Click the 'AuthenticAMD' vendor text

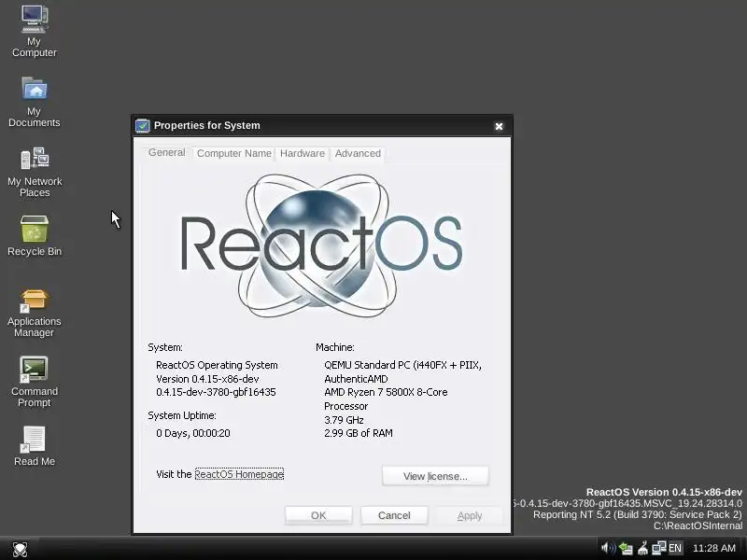tap(356, 379)
